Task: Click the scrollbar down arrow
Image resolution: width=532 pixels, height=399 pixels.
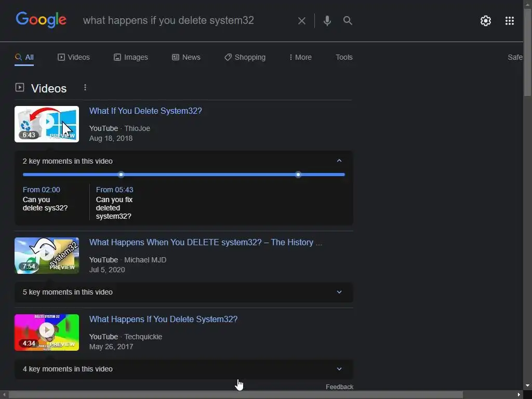Action: [528, 386]
